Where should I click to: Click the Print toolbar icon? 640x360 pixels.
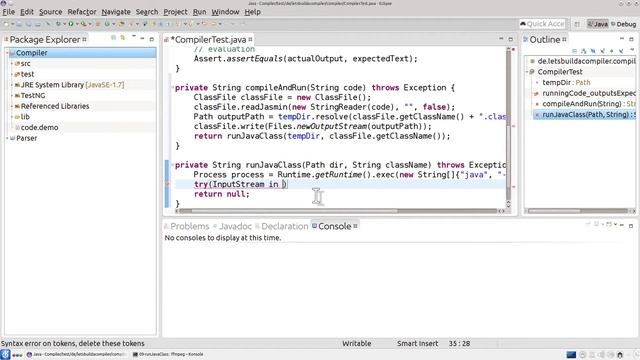pyautogui.click(x=38, y=24)
